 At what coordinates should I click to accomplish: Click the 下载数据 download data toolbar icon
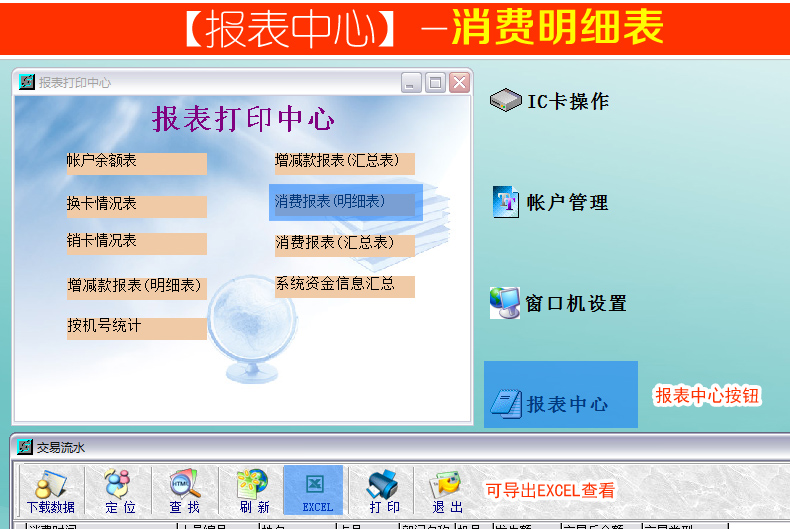pyautogui.click(x=50, y=490)
